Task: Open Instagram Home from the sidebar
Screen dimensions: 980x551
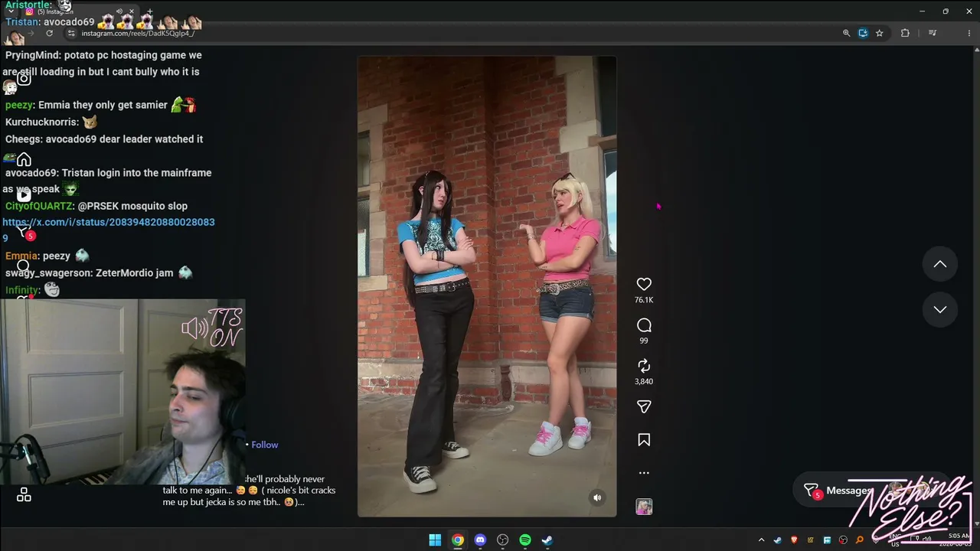Action: (24, 159)
